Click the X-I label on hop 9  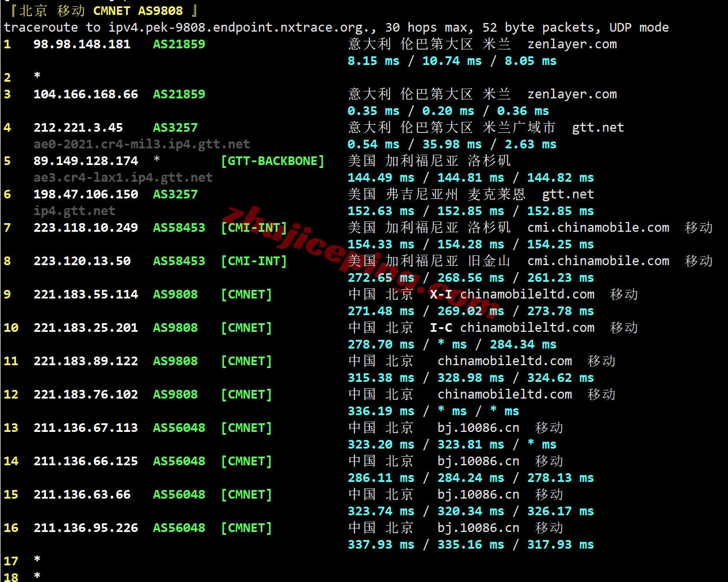441,294
